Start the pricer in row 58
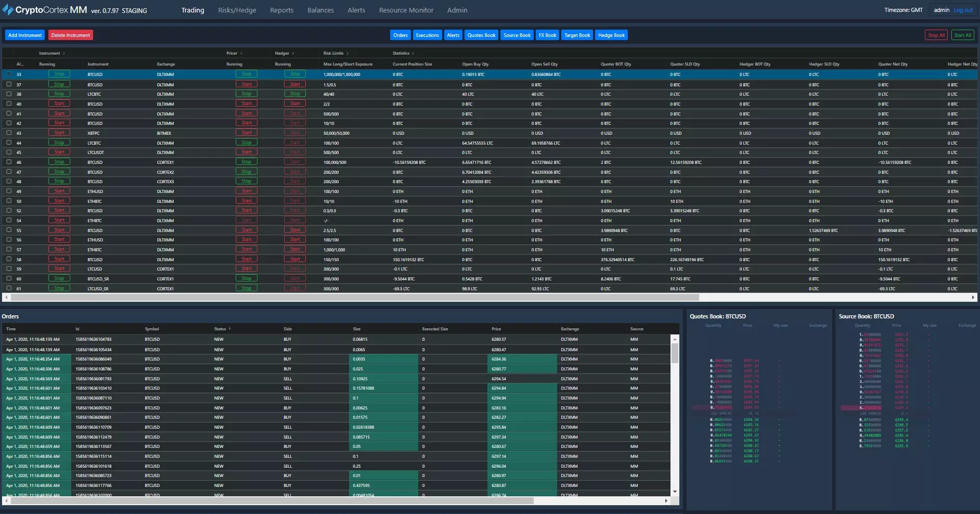 tap(247, 259)
